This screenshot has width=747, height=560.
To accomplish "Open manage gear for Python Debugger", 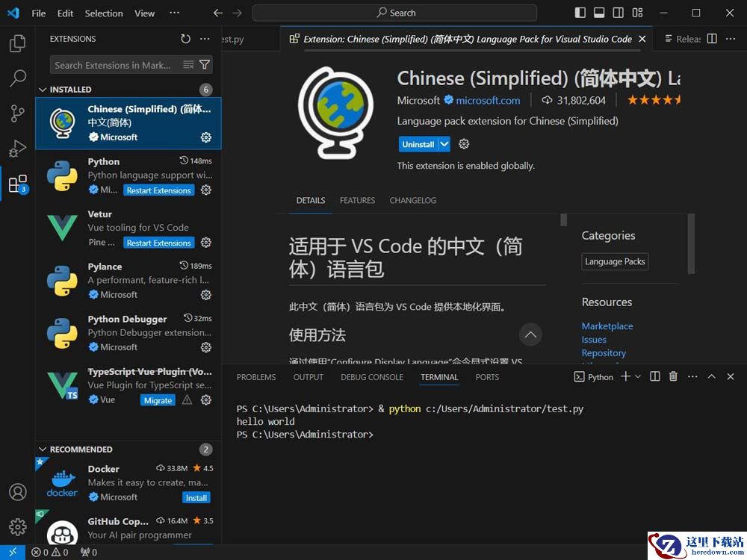I will tap(206, 347).
